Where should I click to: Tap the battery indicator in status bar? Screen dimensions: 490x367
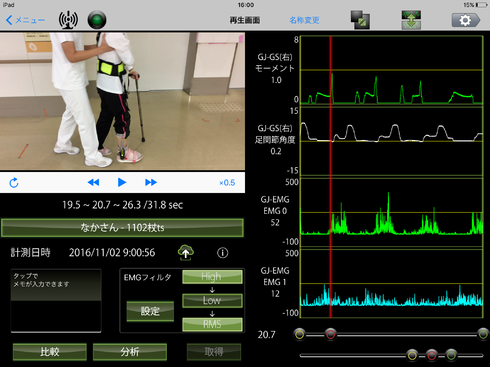click(x=481, y=5)
